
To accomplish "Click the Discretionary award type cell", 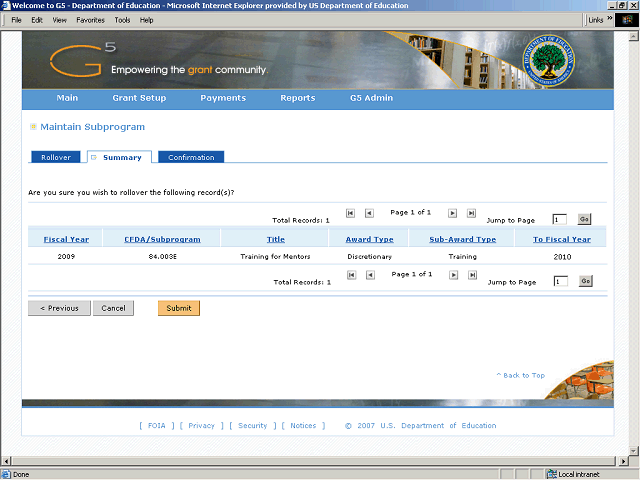I will tap(370, 257).
